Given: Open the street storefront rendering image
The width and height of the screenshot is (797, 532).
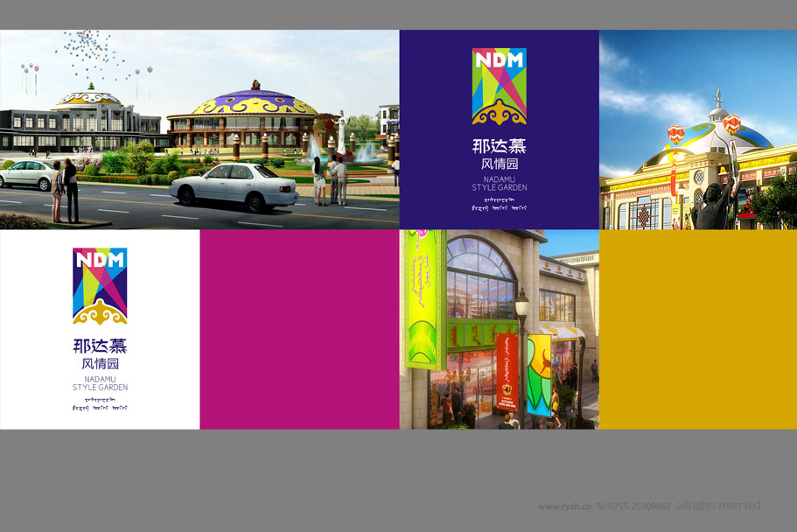Looking at the screenshot, I should click(x=499, y=329).
